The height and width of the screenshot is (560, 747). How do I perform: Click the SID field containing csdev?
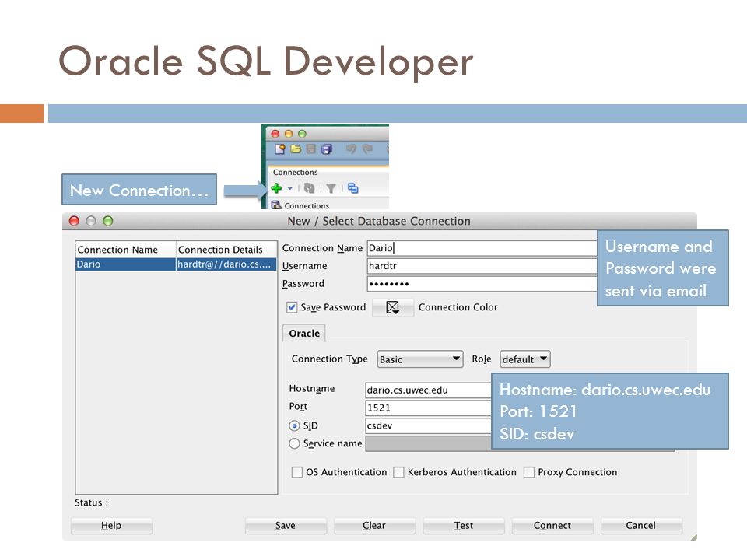tap(428, 425)
